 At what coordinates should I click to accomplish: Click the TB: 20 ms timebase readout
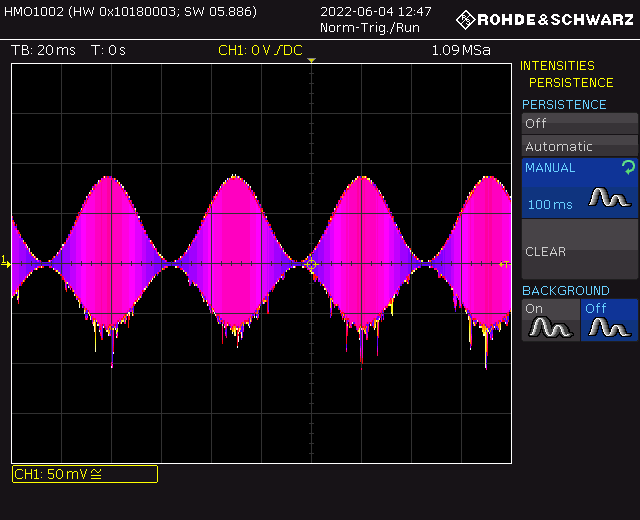[43, 50]
